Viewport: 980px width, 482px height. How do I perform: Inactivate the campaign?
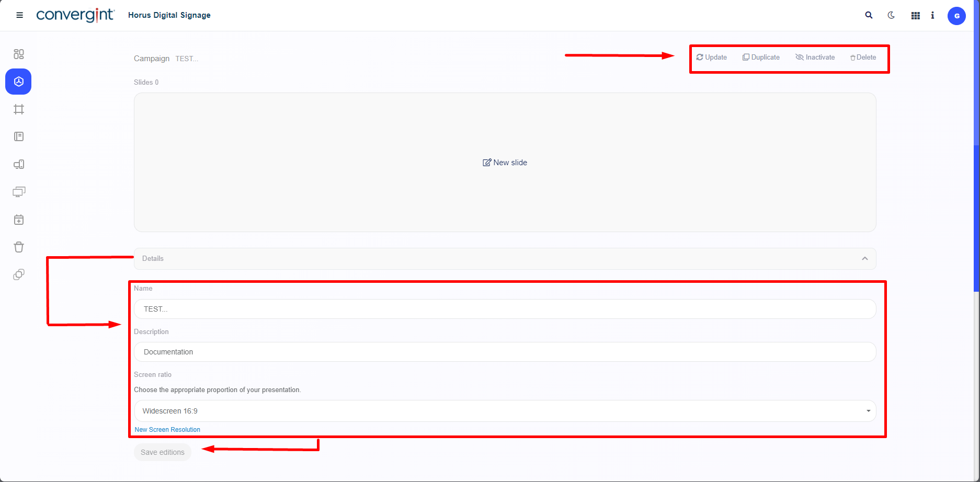pyautogui.click(x=815, y=58)
